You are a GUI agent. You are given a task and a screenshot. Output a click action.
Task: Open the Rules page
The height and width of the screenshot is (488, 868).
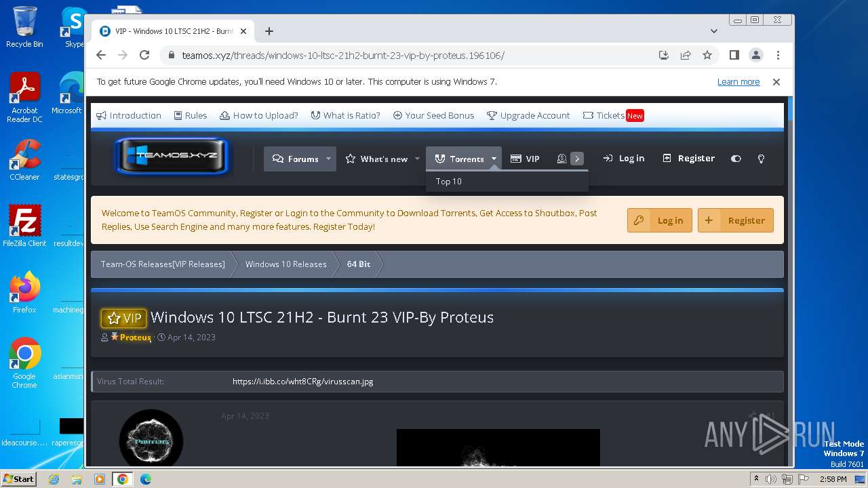[191, 115]
